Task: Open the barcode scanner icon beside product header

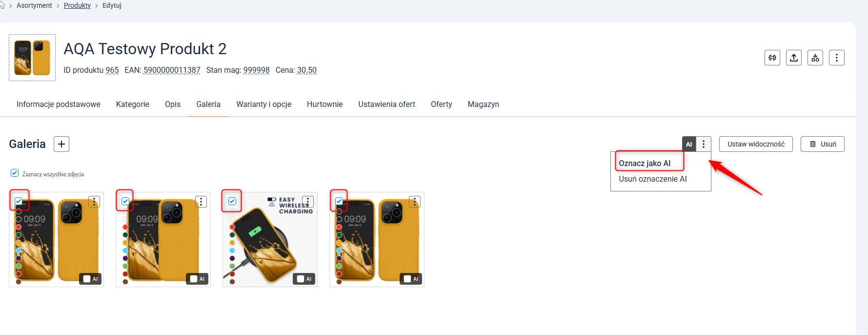Action: pyautogui.click(x=772, y=58)
